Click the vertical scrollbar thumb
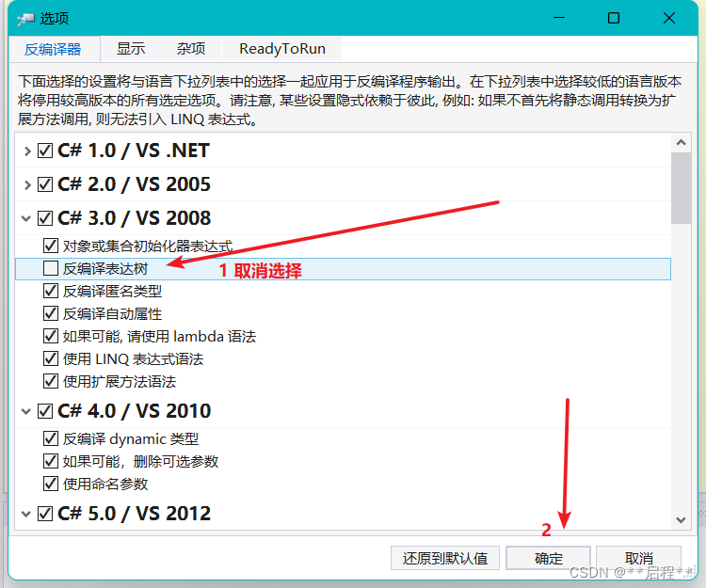706x588 pixels. [x=681, y=188]
